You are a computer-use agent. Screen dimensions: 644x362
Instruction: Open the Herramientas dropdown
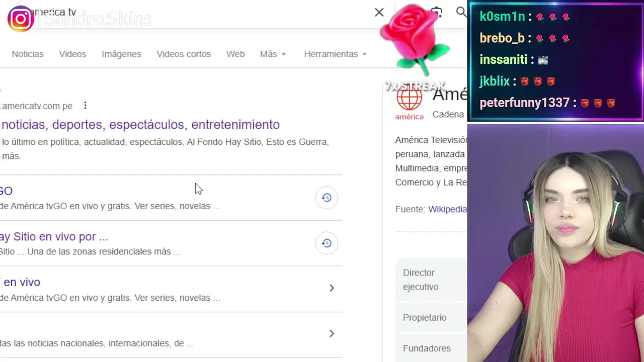click(x=335, y=54)
